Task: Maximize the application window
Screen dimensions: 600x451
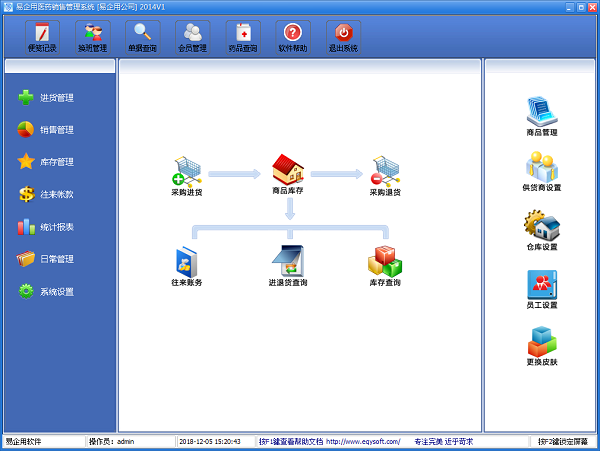Action: point(581,7)
